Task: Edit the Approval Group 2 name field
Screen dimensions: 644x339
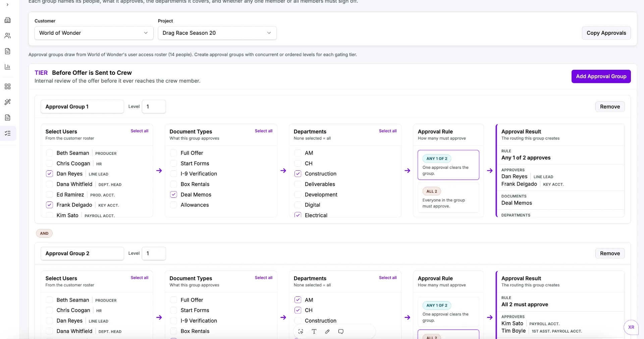Action: point(82,253)
